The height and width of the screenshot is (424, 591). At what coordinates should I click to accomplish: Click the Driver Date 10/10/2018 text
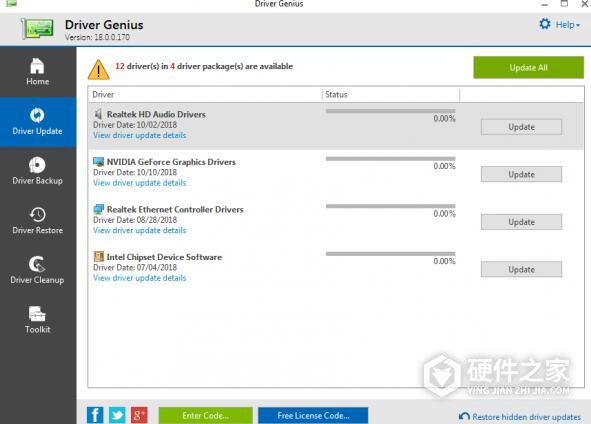click(135, 172)
